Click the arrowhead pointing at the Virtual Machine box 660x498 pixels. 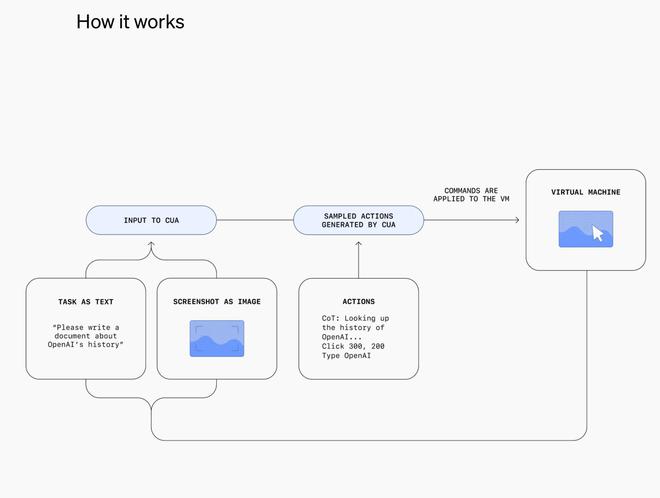click(516, 220)
